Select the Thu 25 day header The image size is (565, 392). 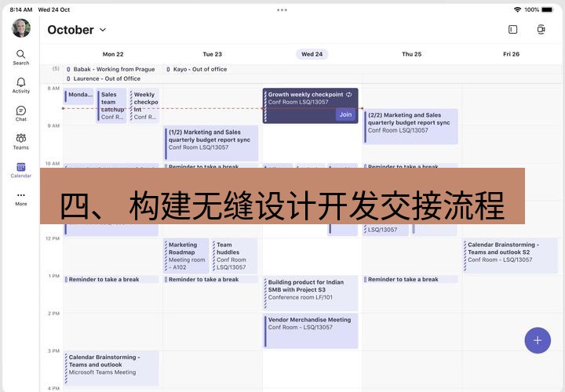pyautogui.click(x=411, y=54)
